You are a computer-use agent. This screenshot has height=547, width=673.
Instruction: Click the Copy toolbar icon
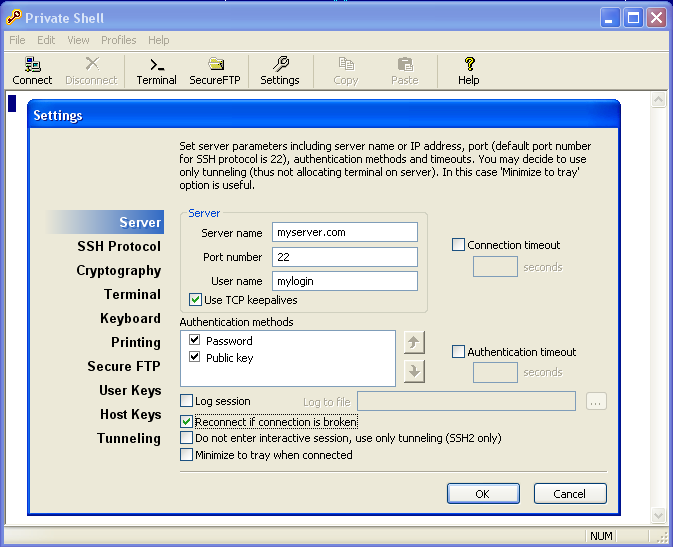pyautogui.click(x=346, y=71)
